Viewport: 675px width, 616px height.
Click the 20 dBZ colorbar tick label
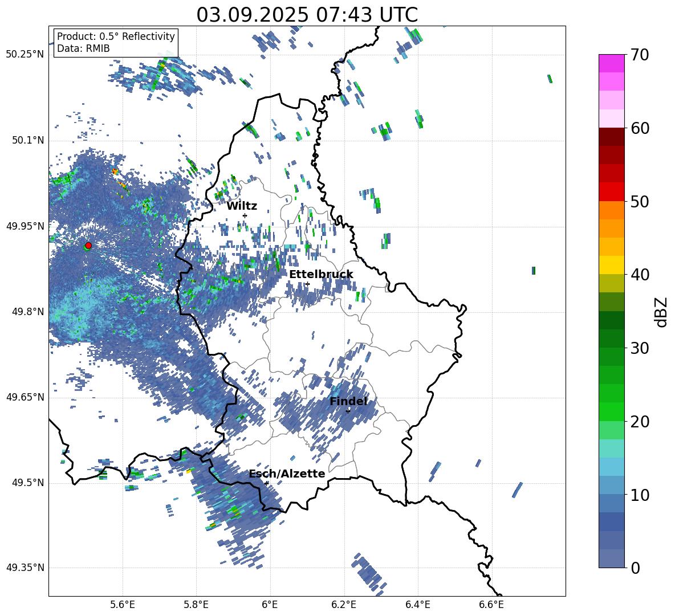pos(639,421)
